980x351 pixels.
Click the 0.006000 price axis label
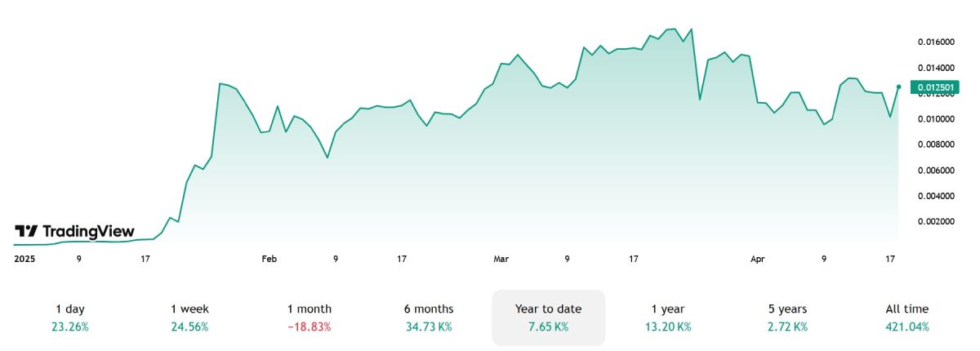[935, 171]
